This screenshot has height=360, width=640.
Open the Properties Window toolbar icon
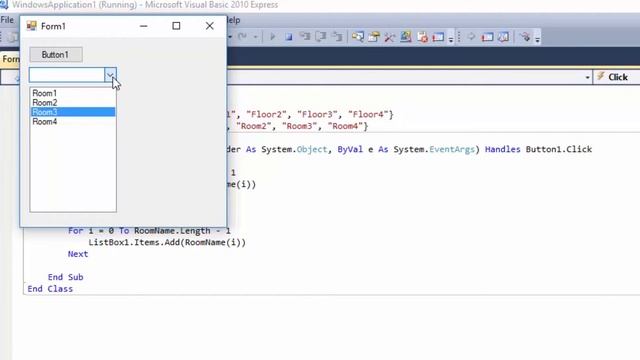[373, 37]
